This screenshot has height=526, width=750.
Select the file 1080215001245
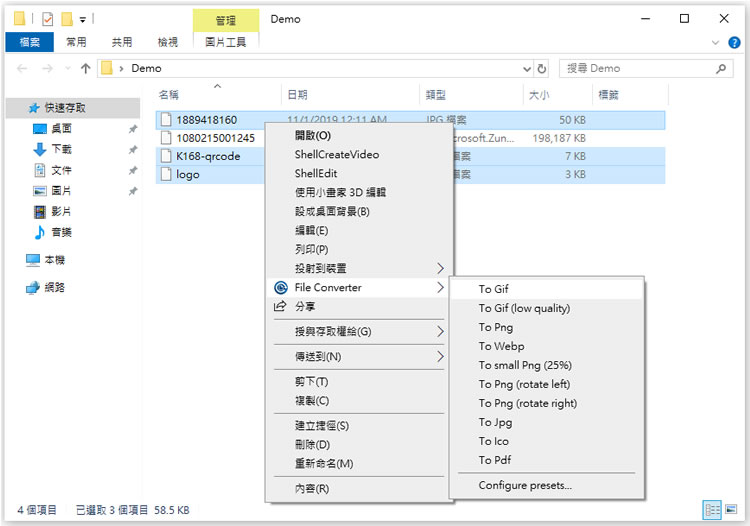coord(215,138)
